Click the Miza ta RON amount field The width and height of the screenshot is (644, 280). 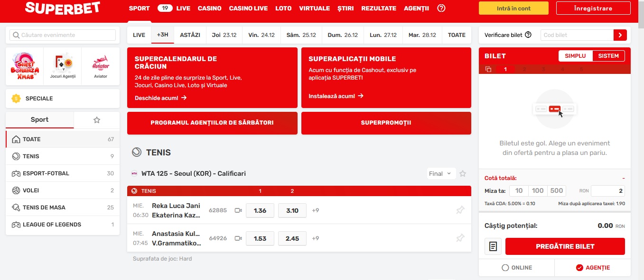[608, 191]
